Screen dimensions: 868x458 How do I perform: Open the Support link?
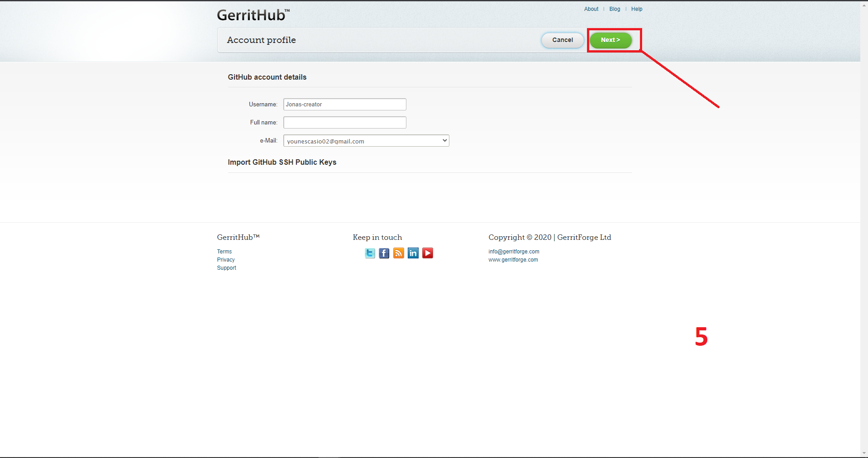(x=227, y=268)
